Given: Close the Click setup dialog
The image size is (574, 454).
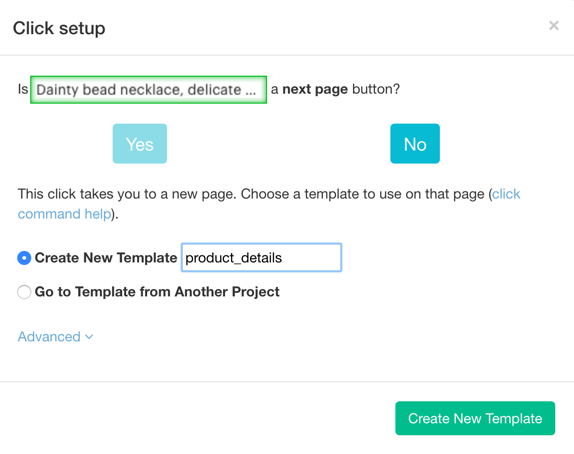Looking at the screenshot, I should pos(554,26).
